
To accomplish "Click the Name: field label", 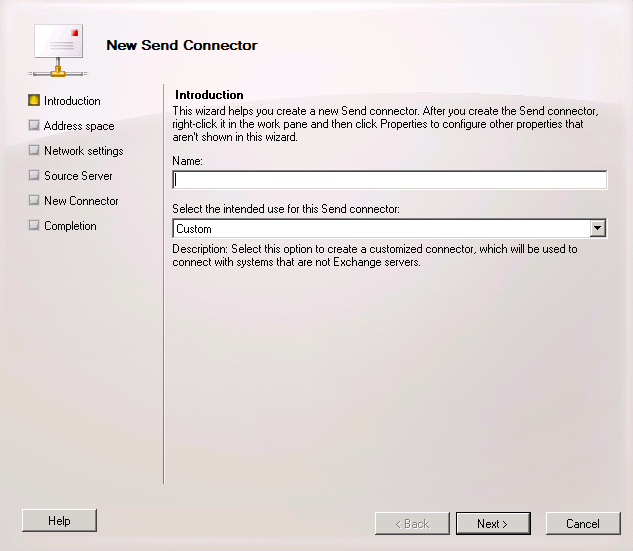I will (187, 161).
